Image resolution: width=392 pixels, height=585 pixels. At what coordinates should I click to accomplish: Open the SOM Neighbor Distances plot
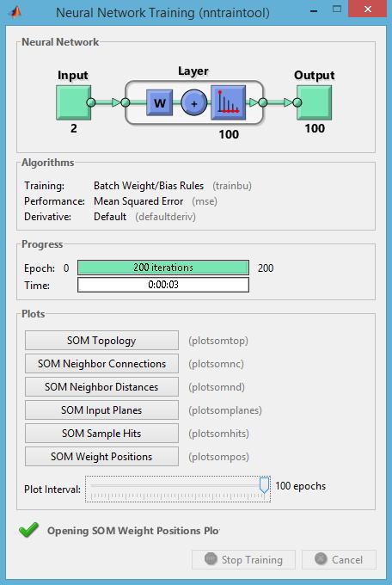pos(101,386)
